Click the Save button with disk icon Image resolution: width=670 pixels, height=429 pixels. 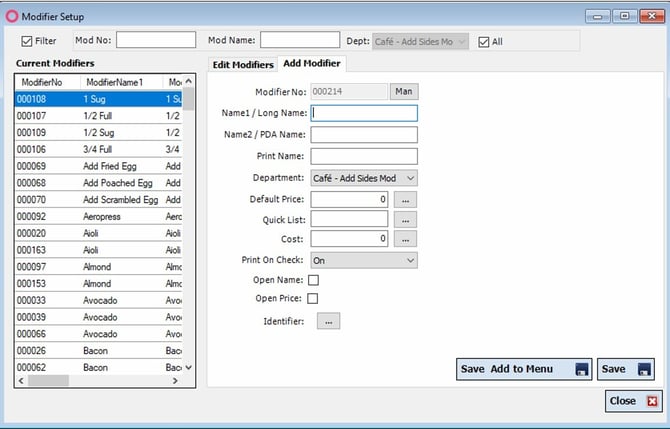point(626,369)
